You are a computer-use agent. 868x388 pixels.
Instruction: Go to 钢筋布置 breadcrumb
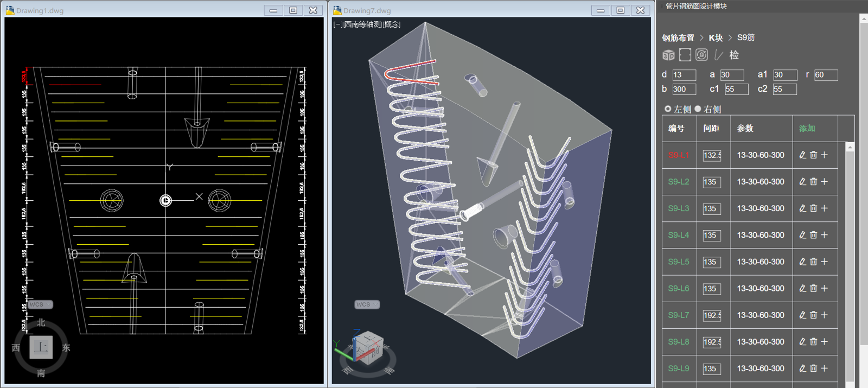tap(678, 38)
